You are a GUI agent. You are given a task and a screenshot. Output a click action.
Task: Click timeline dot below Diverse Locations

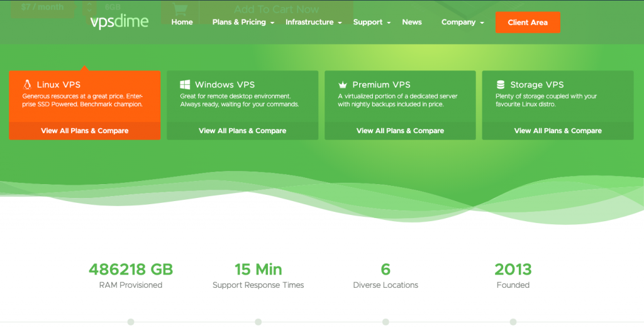click(x=386, y=322)
